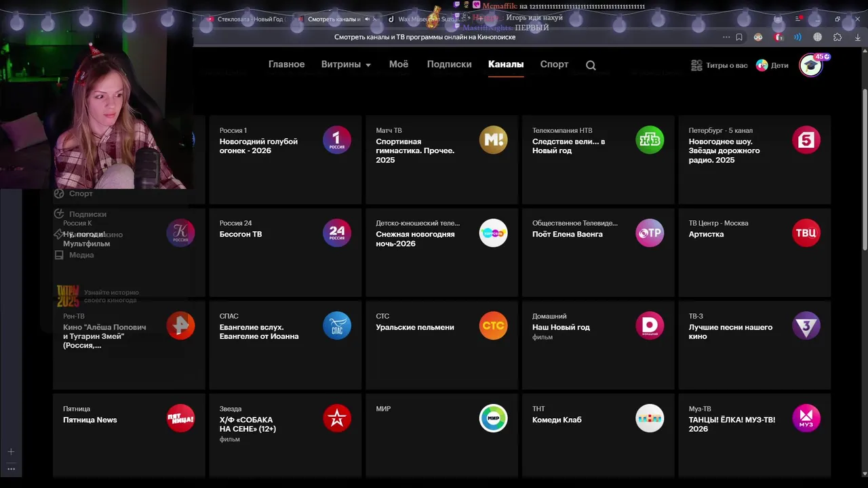Click the Домашний channel logo
This screenshot has height=488, width=868.
650,325
